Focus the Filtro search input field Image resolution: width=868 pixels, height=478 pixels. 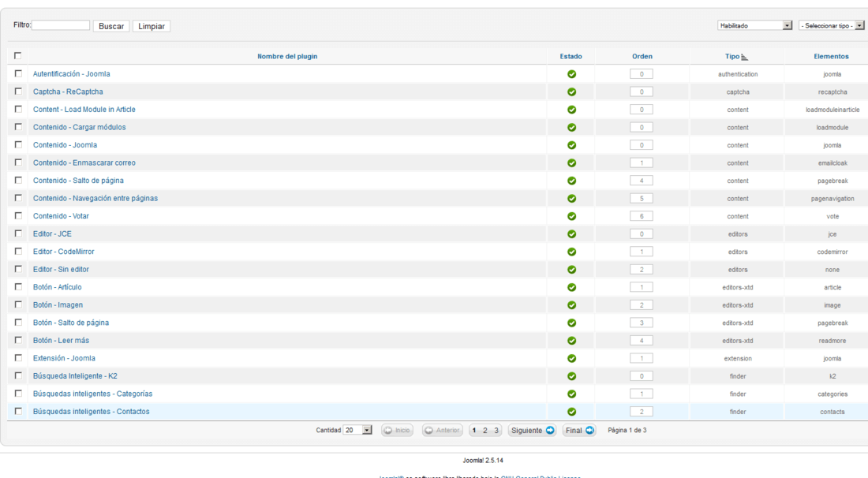point(61,25)
